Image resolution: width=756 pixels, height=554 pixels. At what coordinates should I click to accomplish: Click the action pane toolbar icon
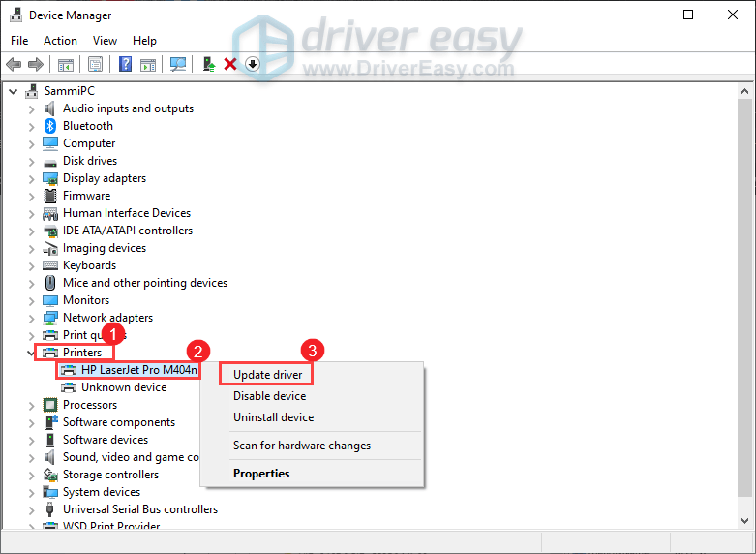148,64
